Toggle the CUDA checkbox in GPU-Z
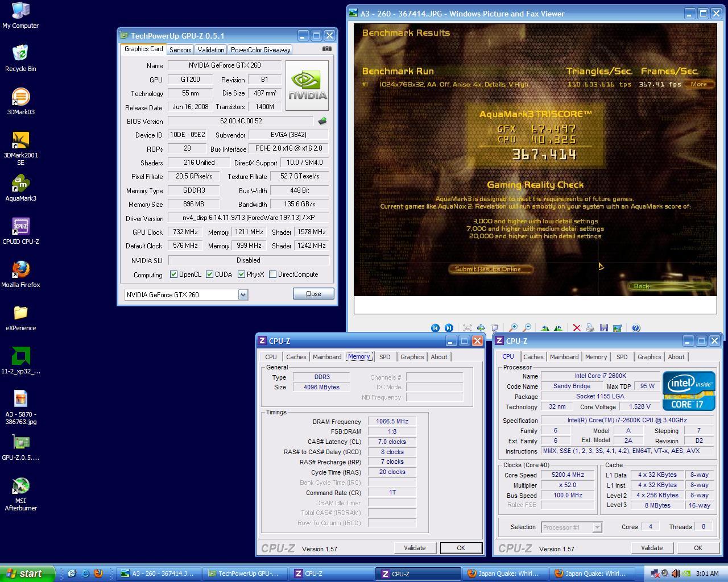This screenshot has height=582, width=728. tap(209, 275)
